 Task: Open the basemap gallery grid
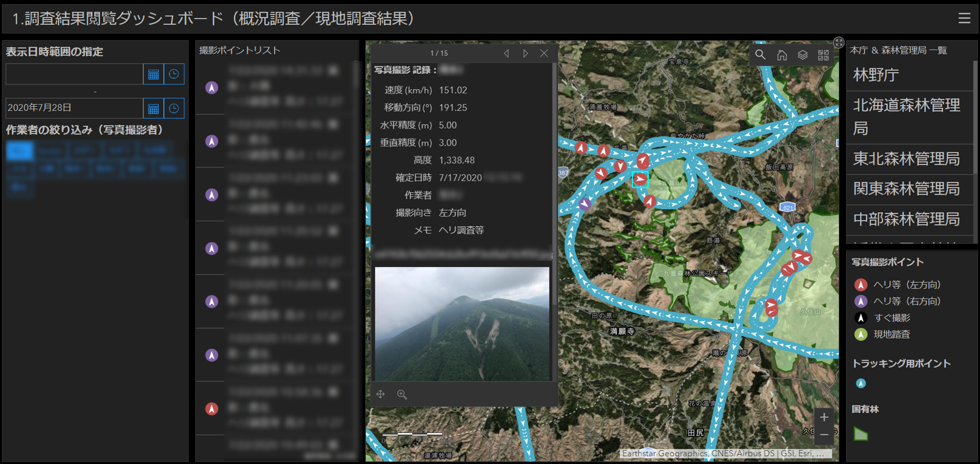click(x=823, y=55)
